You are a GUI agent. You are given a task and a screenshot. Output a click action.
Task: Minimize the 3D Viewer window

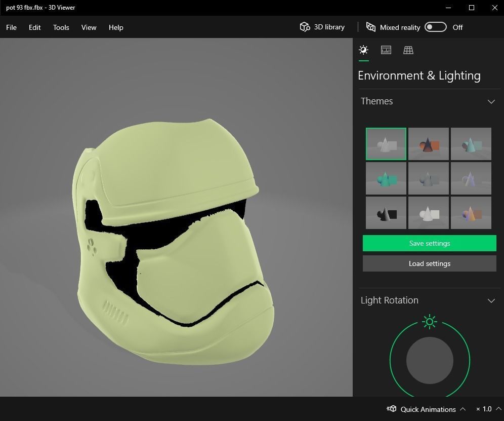point(448,8)
